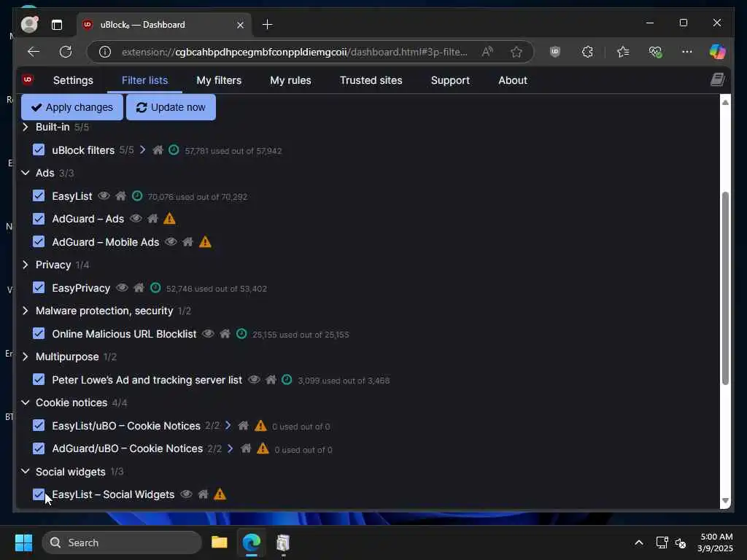
Task: Click the EasyList update clock icon
Action: click(137, 195)
